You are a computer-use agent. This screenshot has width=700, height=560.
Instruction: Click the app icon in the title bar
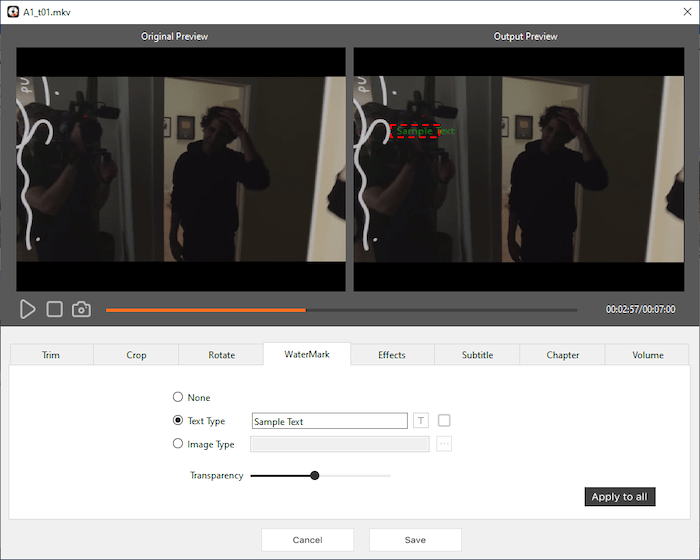coord(12,11)
